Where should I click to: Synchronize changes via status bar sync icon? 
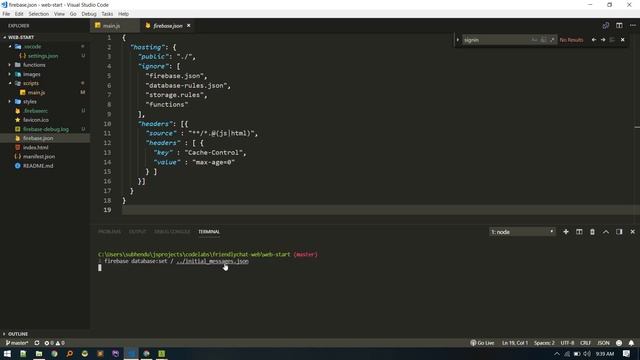(37, 343)
